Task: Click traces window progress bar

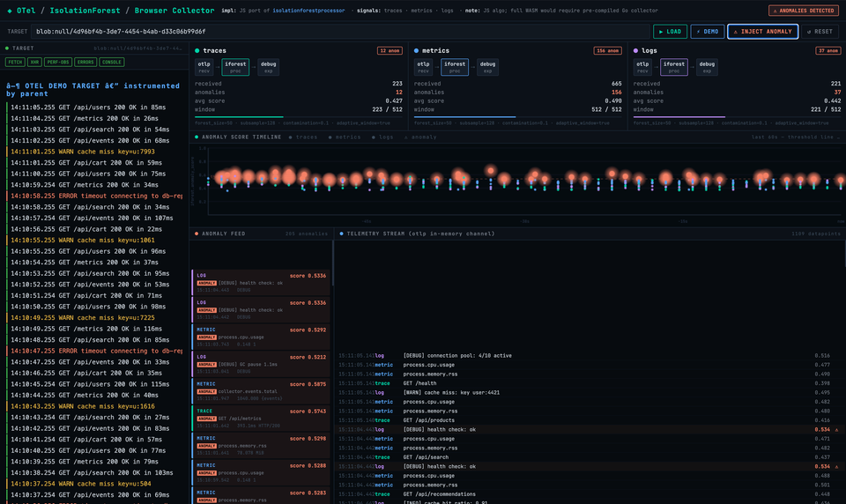Action: (299, 116)
